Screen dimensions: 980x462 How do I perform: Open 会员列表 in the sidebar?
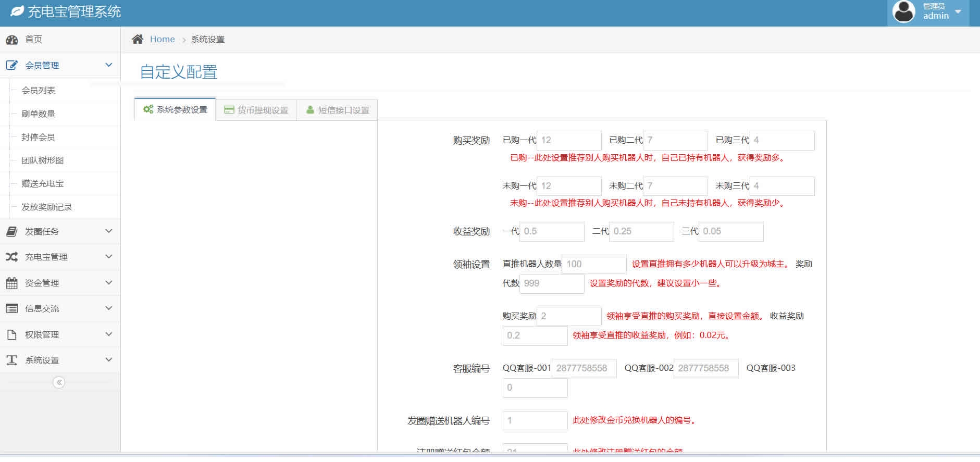pos(38,90)
